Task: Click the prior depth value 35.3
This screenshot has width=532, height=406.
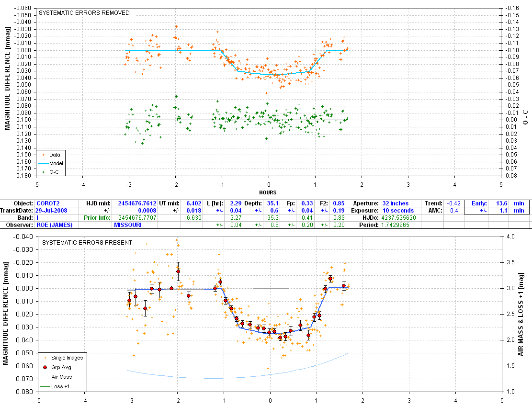Action: point(273,218)
